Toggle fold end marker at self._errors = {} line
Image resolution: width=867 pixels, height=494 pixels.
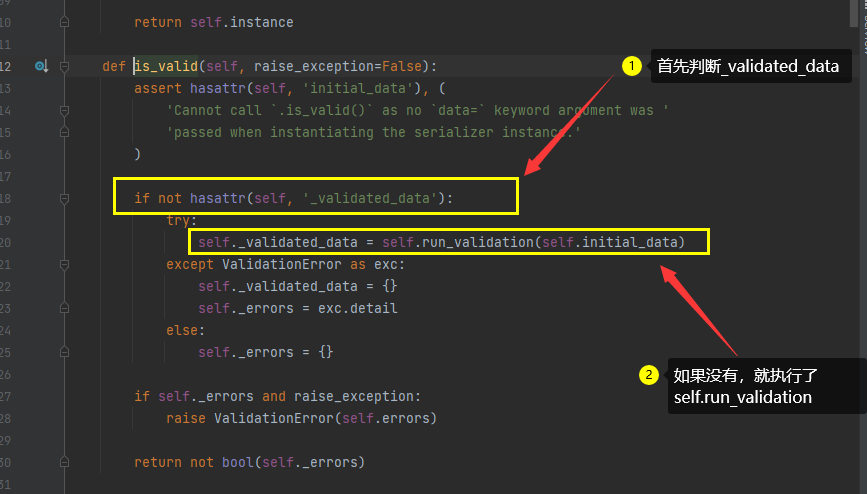tap(64, 352)
